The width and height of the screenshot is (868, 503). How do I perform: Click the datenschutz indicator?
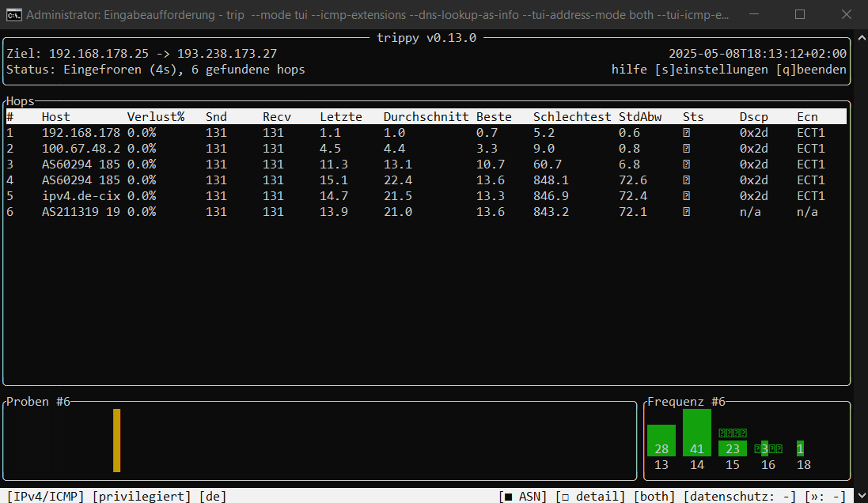(x=740, y=497)
